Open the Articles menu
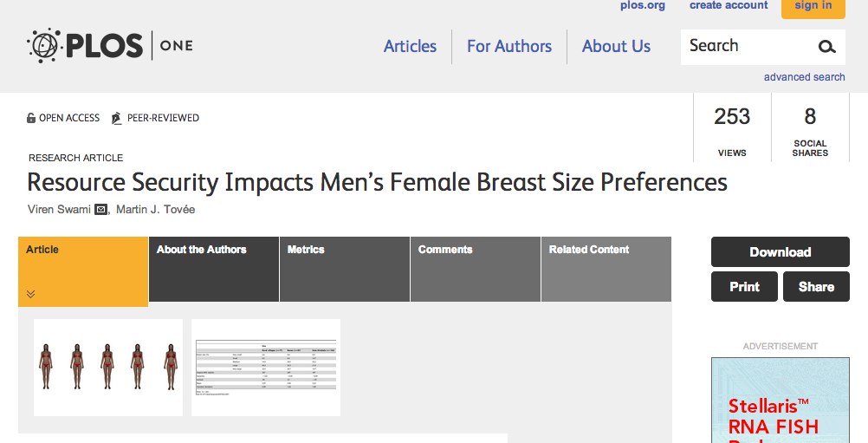The width and height of the screenshot is (868, 443). coord(411,46)
